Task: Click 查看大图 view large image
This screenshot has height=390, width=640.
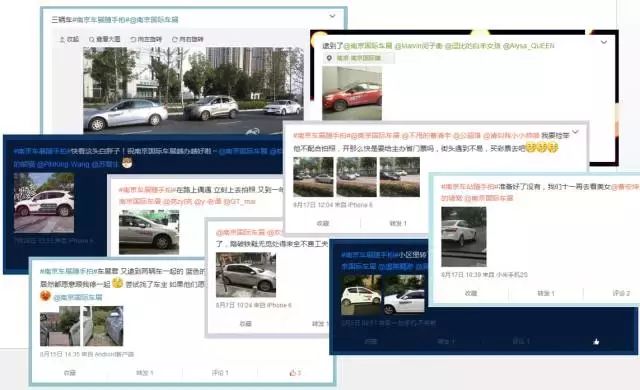Action: 104,39
